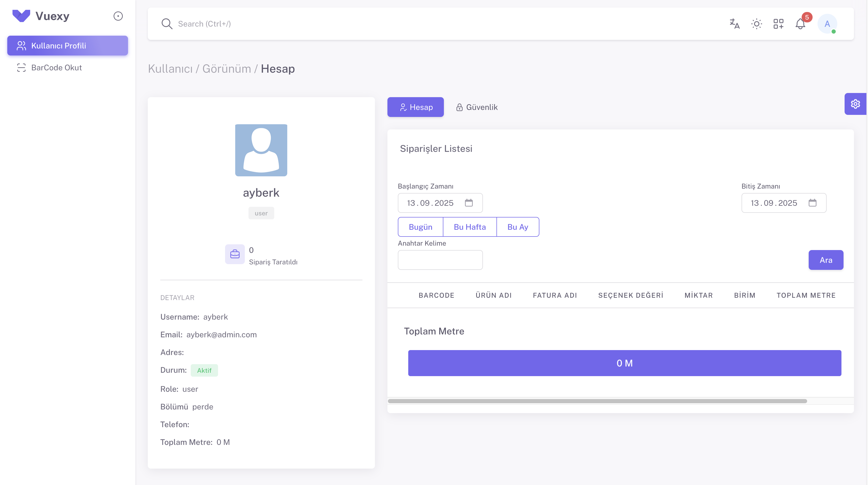Click the horizontal table scrollbar
The width and height of the screenshot is (868, 485).
(x=597, y=401)
